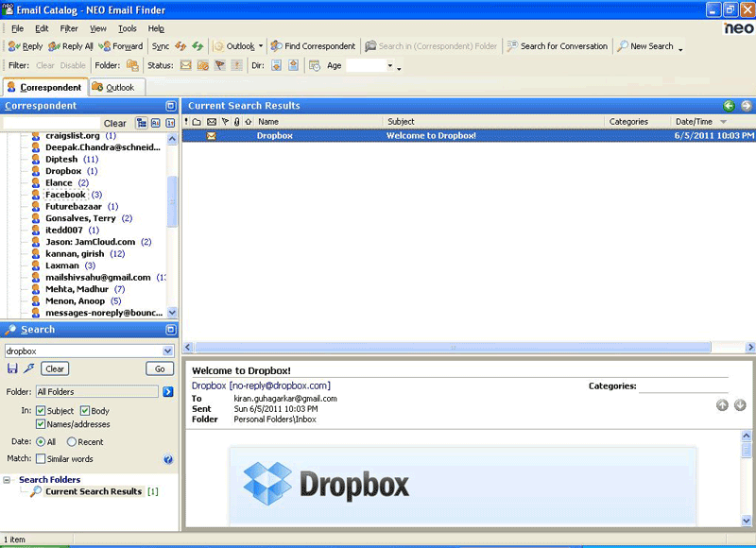Screen dimensions: 756x548
Task: Sort correspondents by count icon
Action: (170, 123)
